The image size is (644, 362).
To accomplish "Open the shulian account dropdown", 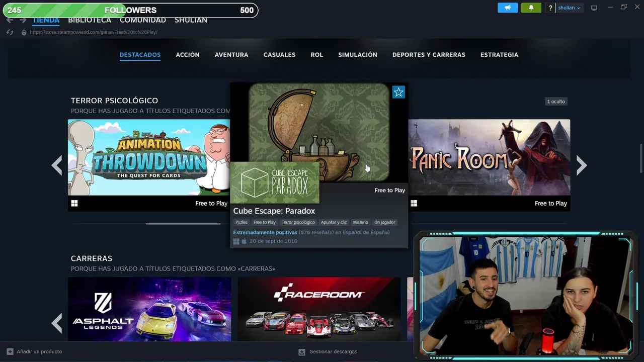I will (x=569, y=8).
